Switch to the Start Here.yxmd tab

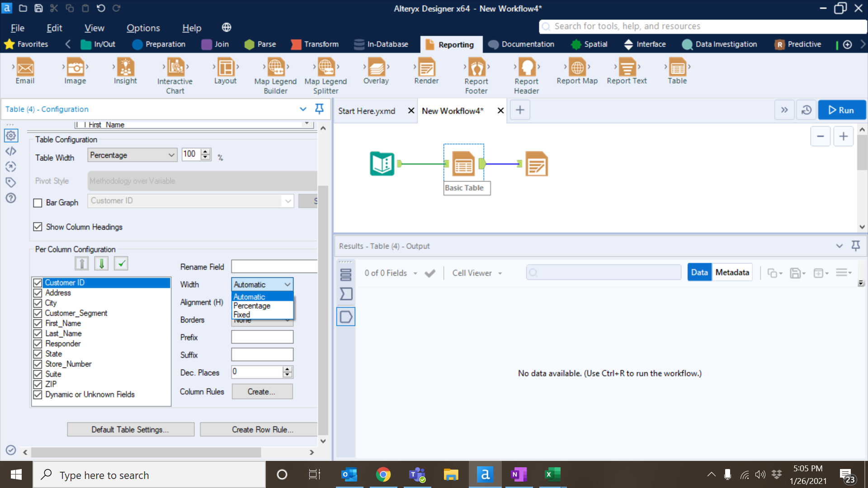[366, 111]
